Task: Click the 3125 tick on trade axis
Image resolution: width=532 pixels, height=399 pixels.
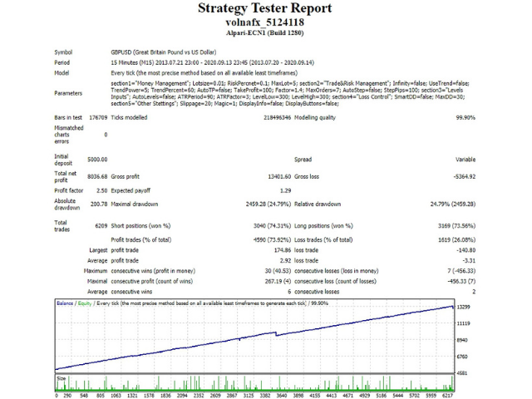Action: [x=249, y=396]
